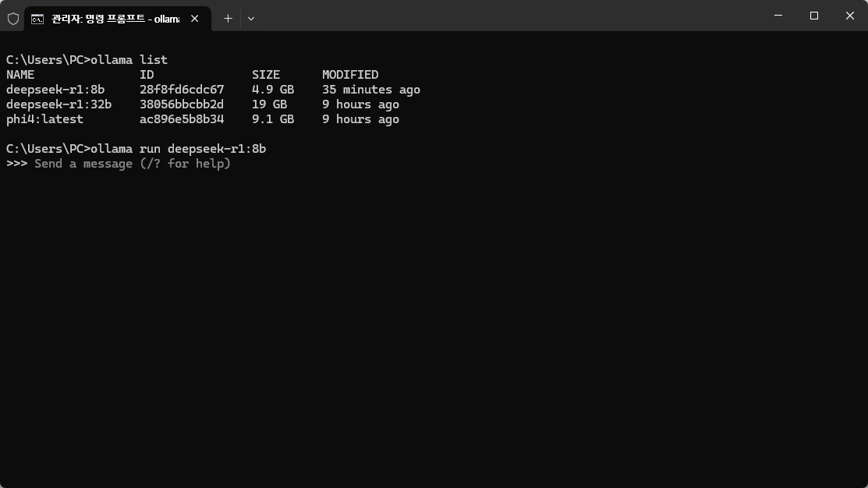The image size is (868, 488).
Task: Close the terminal window
Action: [850, 16]
